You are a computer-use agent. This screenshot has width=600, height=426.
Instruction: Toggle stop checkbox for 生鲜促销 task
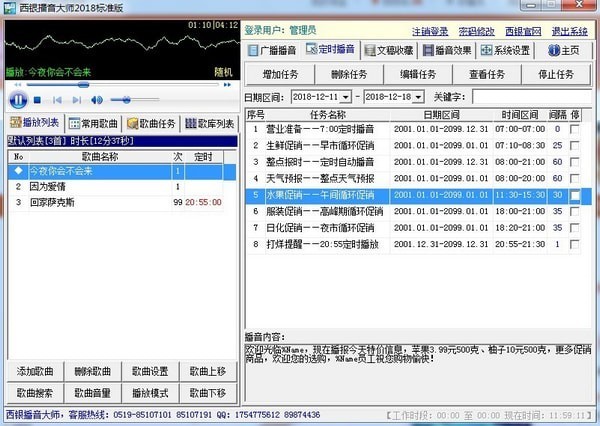[574, 146]
